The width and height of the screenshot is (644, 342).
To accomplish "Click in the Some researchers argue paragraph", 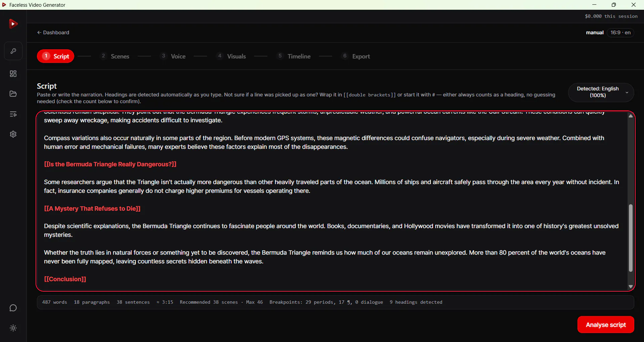I will tap(332, 186).
